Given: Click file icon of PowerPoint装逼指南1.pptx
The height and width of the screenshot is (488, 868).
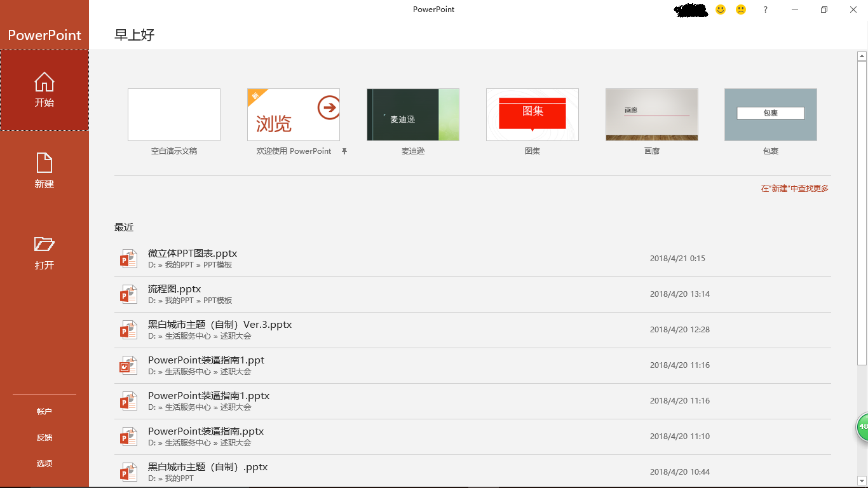Looking at the screenshot, I should point(129,401).
